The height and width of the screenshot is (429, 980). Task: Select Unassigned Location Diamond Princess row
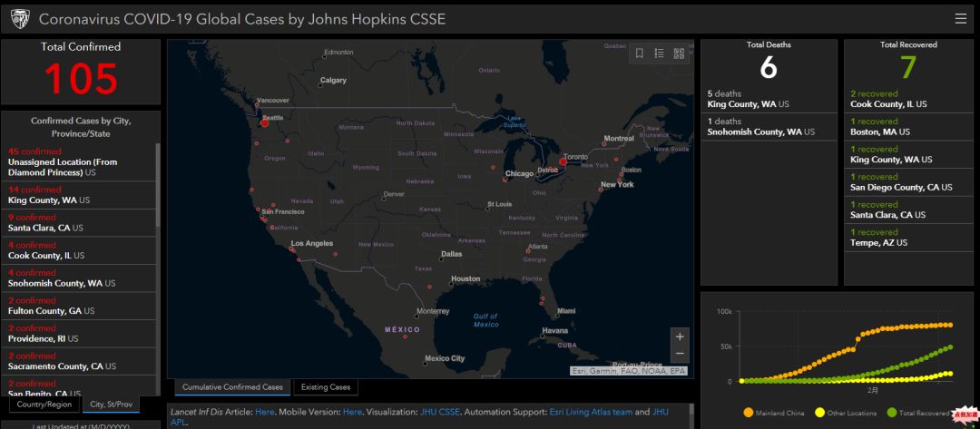coord(78,161)
